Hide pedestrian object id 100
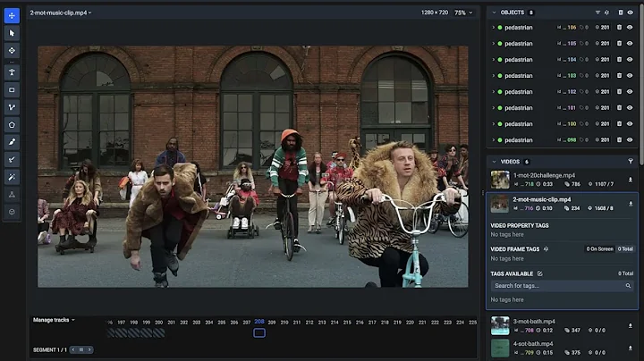644x361 pixels. (630, 124)
